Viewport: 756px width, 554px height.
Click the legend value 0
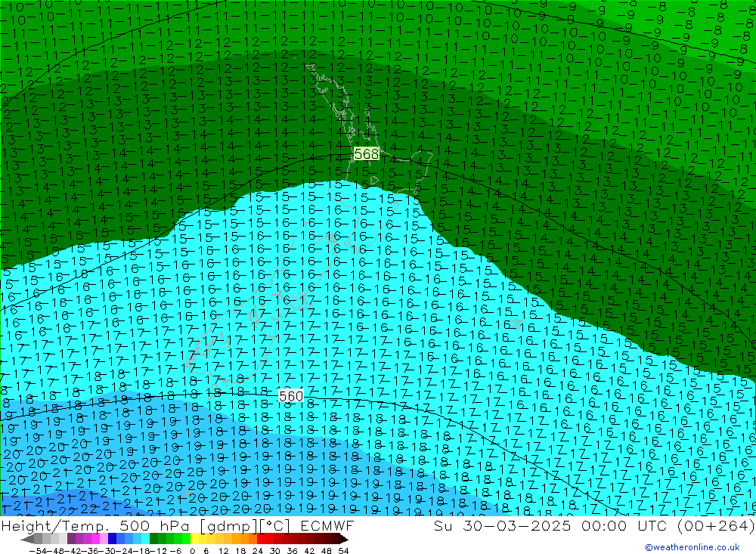192,551
